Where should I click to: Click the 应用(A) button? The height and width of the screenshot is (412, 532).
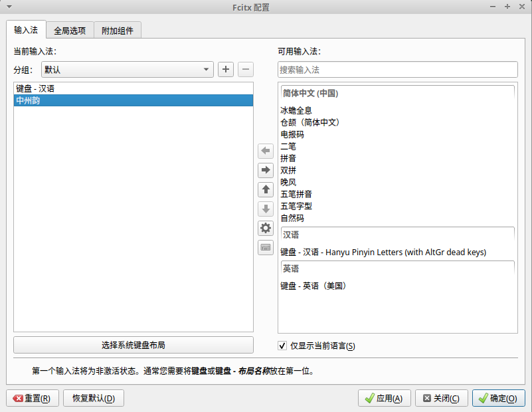click(385, 398)
